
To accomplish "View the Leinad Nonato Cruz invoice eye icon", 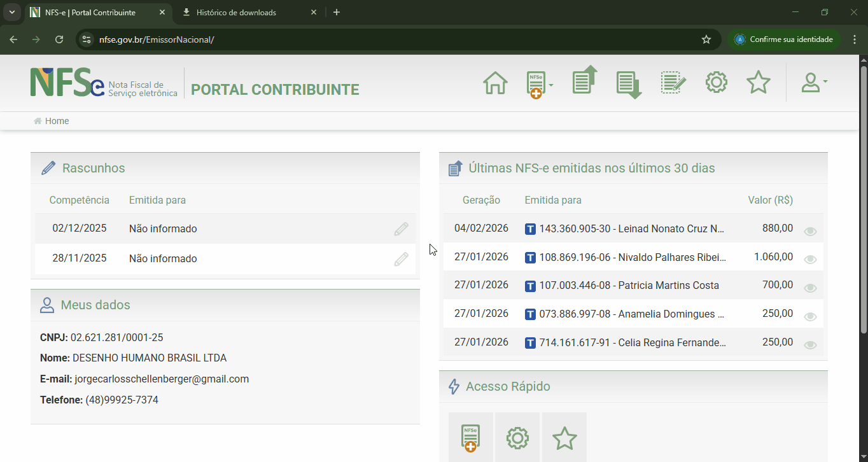I will coord(810,232).
